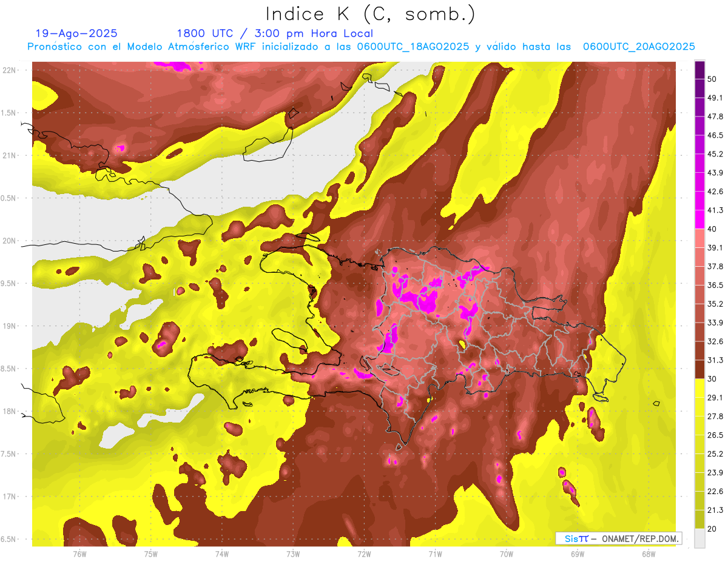This screenshot has height=562, width=728.
Task: Click the colorbar value "50"
Action: point(712,79)
